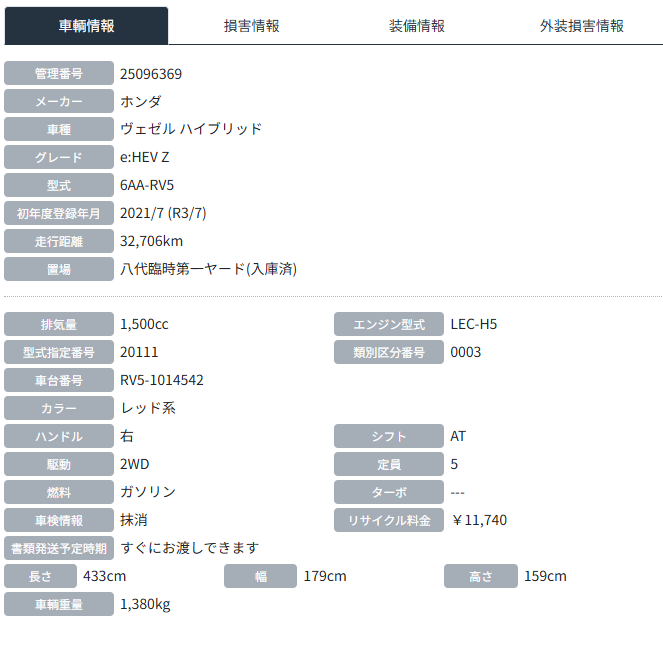Select the 外装損害情報 tab
663x663 pixels.
(581, 26)
